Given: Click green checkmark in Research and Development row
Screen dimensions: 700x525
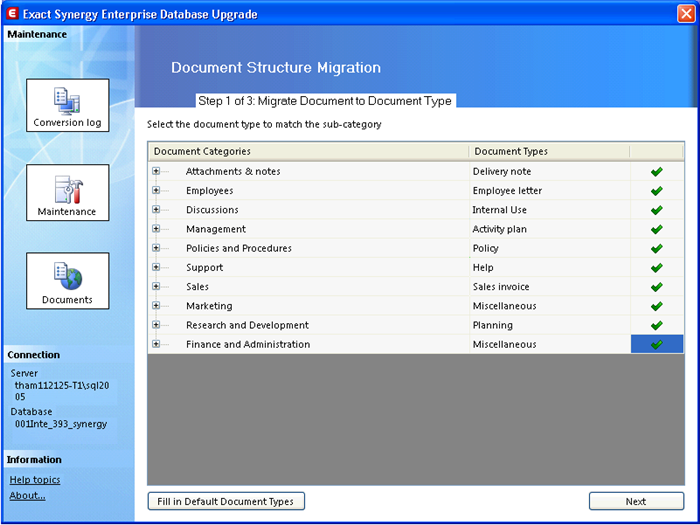Looking at the screenshot, I should pos(656,325).
